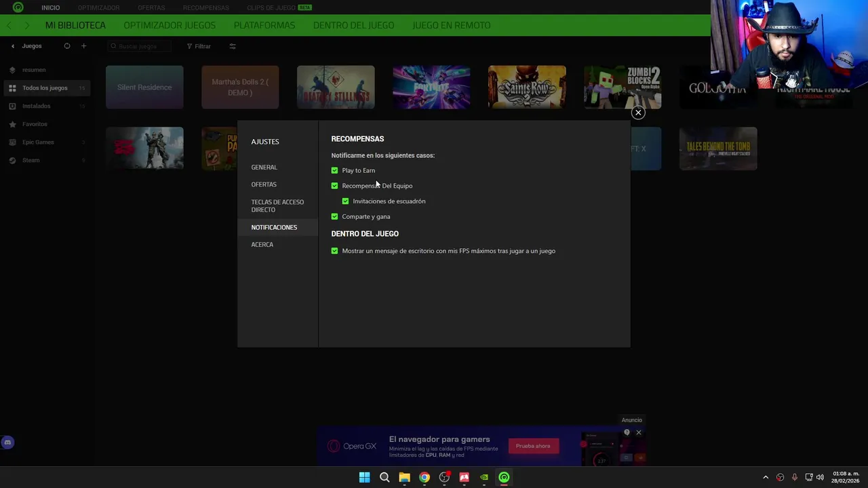Open Windows taskbar search
Screen dimensions: 868x488
[x=384, y=477]
